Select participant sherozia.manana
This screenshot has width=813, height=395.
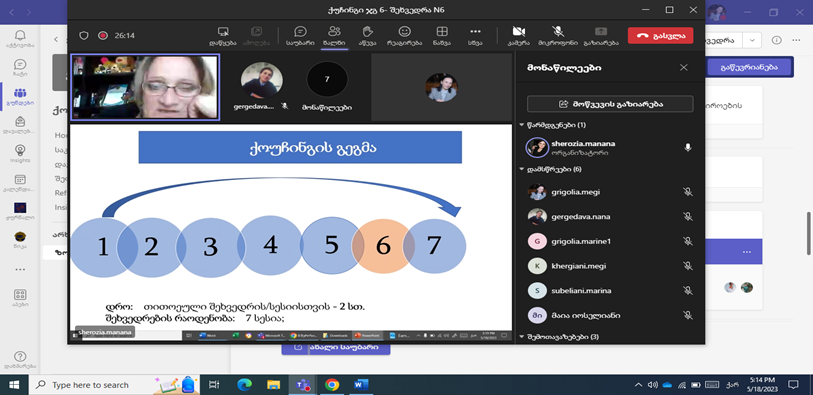point(610,148)
